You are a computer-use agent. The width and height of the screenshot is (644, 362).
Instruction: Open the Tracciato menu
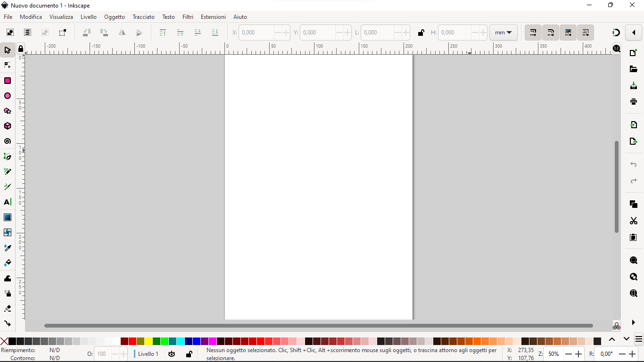[143, 17]
